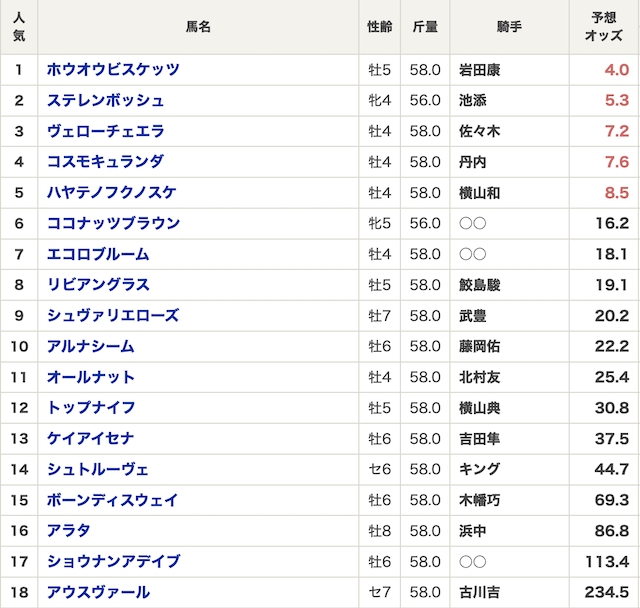Click the 予想オッズ column header
Screen dimensions: 640x608
click(604, 27)
